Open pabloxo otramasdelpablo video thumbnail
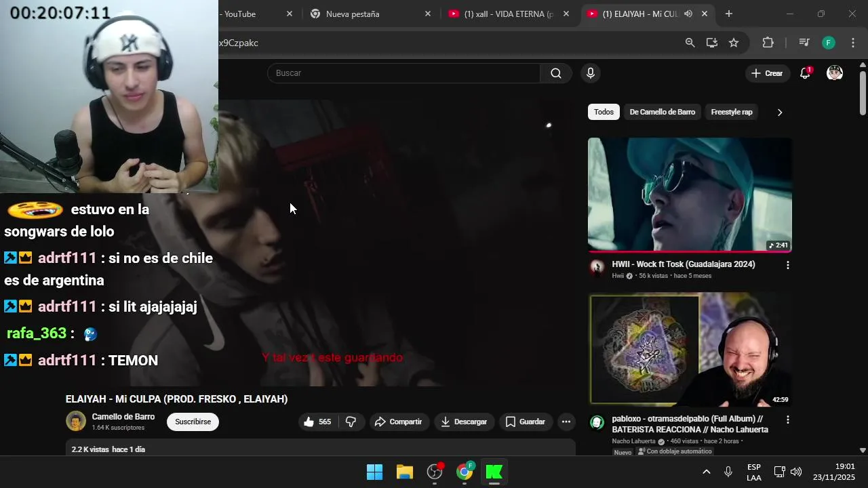 point(690,349)
